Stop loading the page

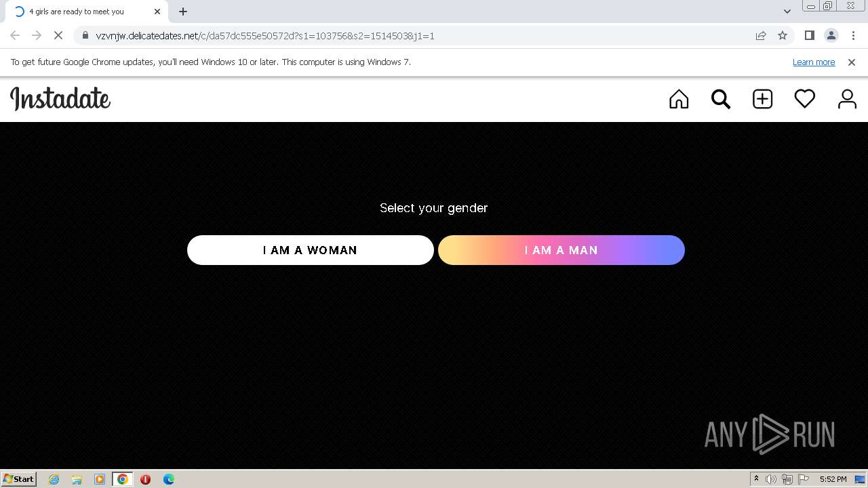(x=58, y=35)
